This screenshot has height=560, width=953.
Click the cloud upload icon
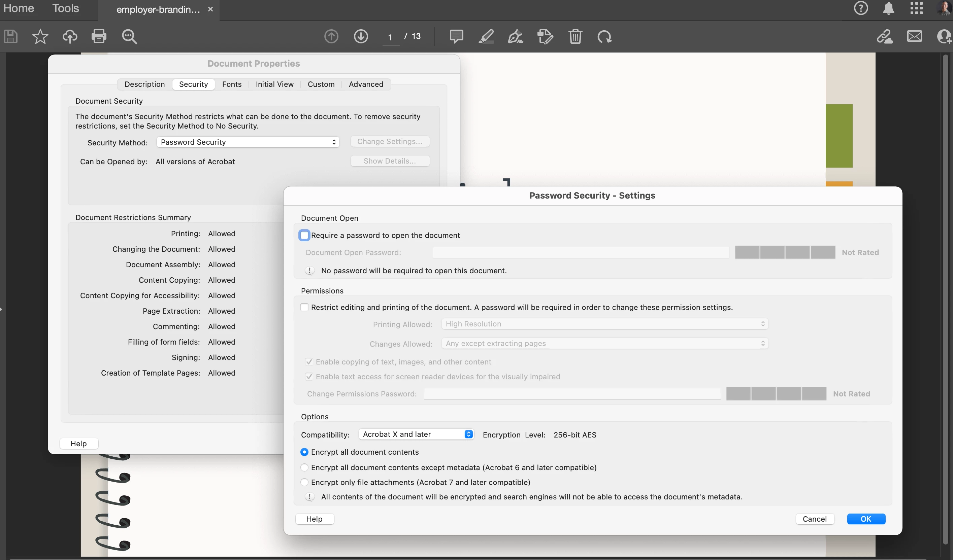click(x=70, y=36)
